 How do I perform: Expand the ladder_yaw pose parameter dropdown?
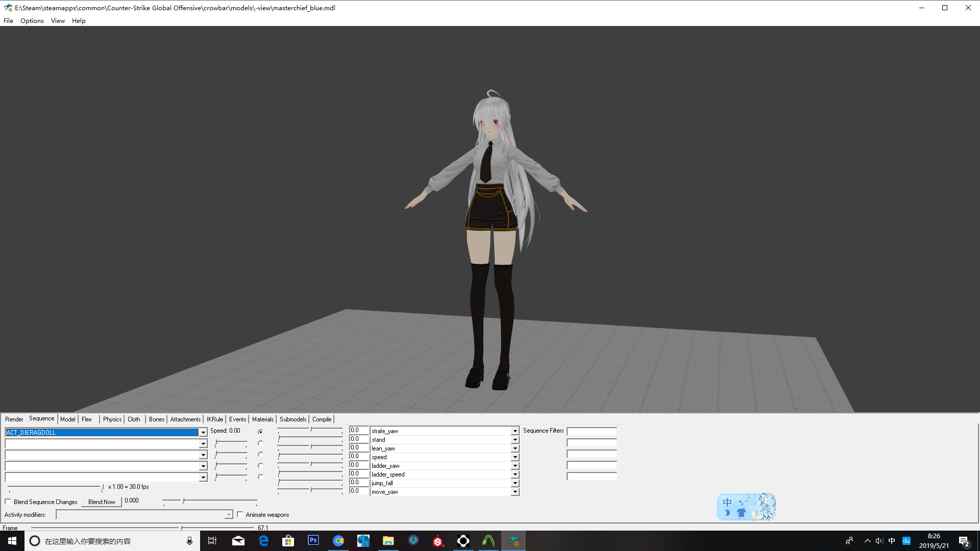515,466
